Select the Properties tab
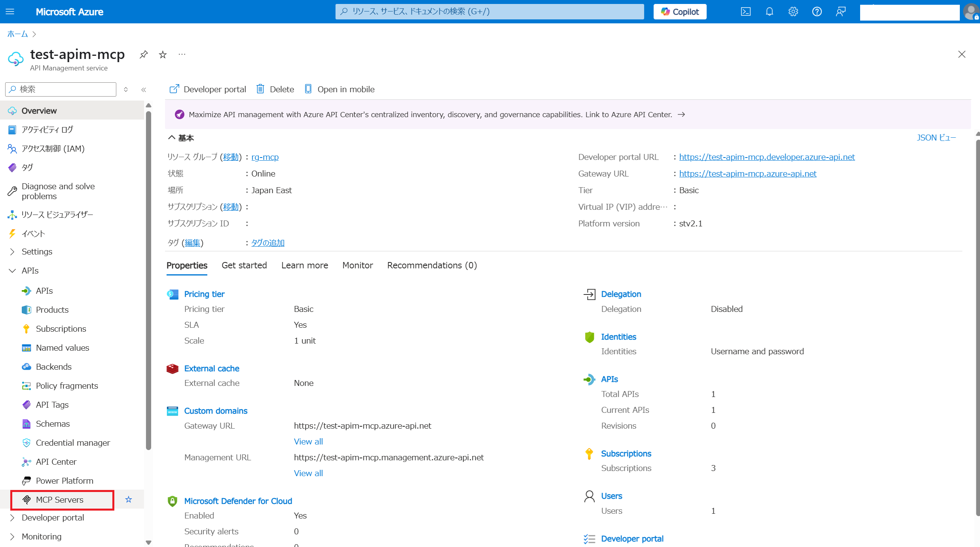 point(187,265)
